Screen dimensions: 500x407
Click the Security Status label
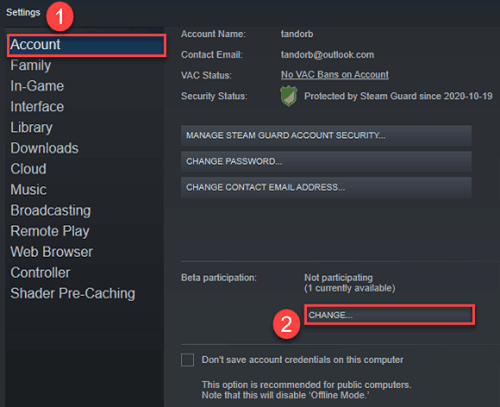tap(214, 96)
